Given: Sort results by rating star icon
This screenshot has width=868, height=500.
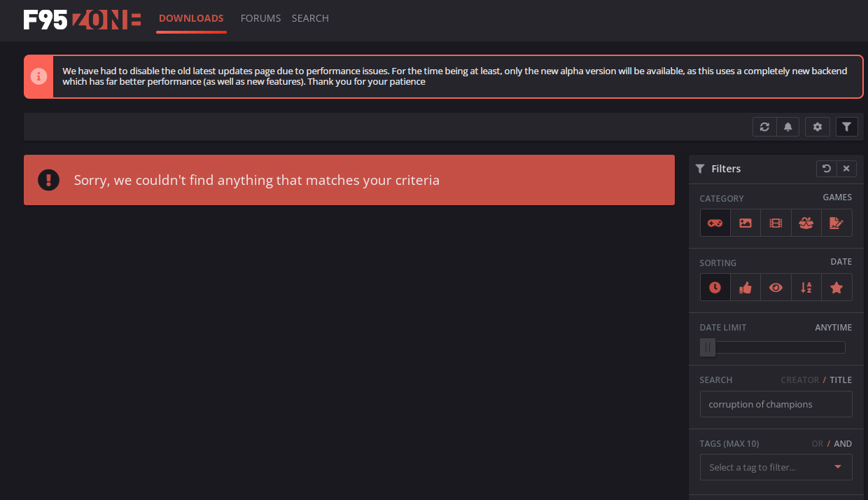Looking at the screenshot, I should coord(836,287).
